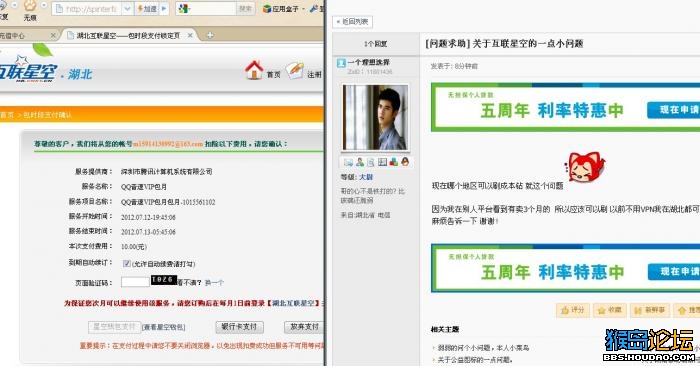This screenshot has height=366, width=700.
Task: Click 现在申请 button in upper banner
Action: pos(674,110)
